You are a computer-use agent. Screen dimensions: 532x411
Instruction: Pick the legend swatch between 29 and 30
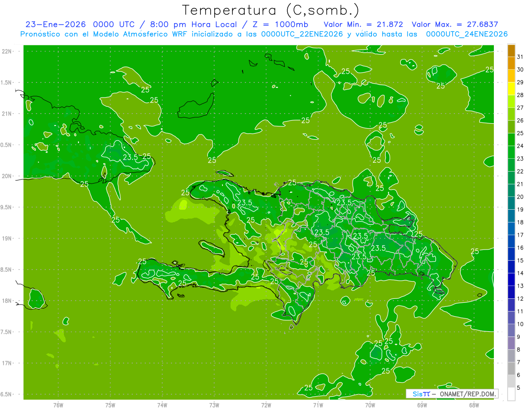(511, 76)
